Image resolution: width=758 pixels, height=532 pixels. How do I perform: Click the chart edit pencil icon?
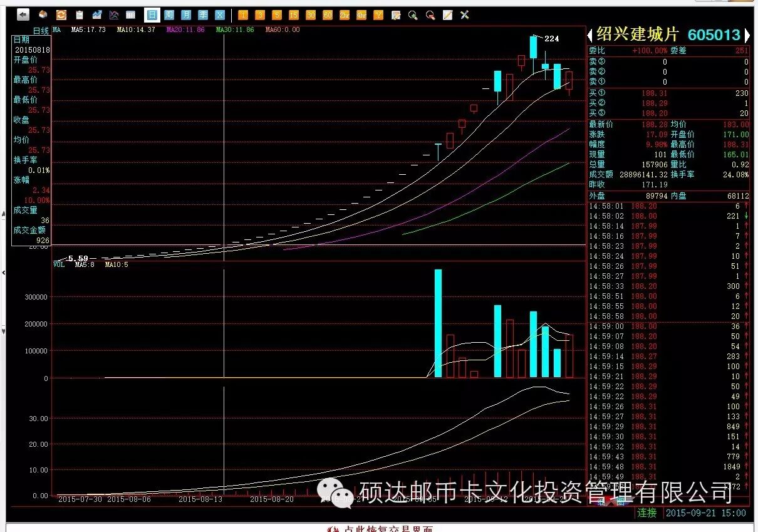tap(396, 14)
